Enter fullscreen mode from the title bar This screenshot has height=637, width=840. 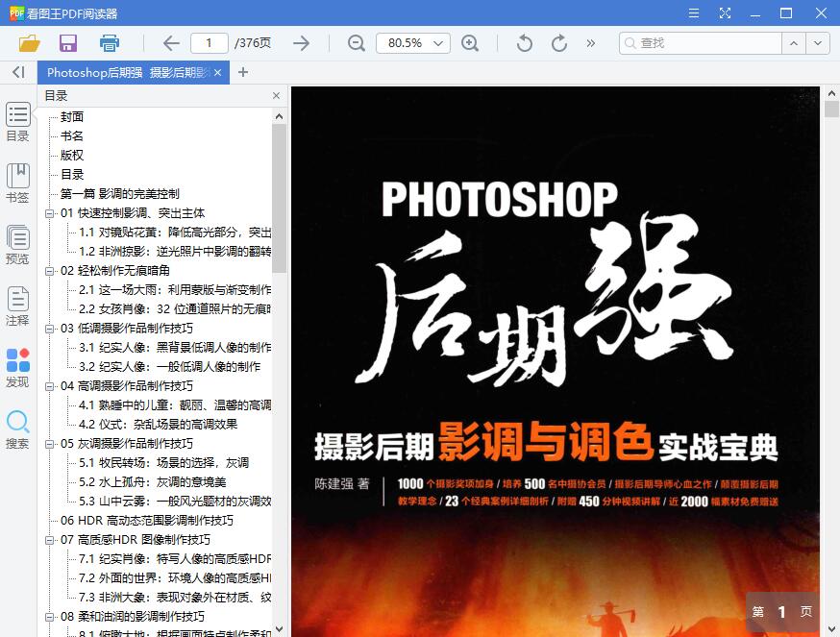(x=725, y=13)
